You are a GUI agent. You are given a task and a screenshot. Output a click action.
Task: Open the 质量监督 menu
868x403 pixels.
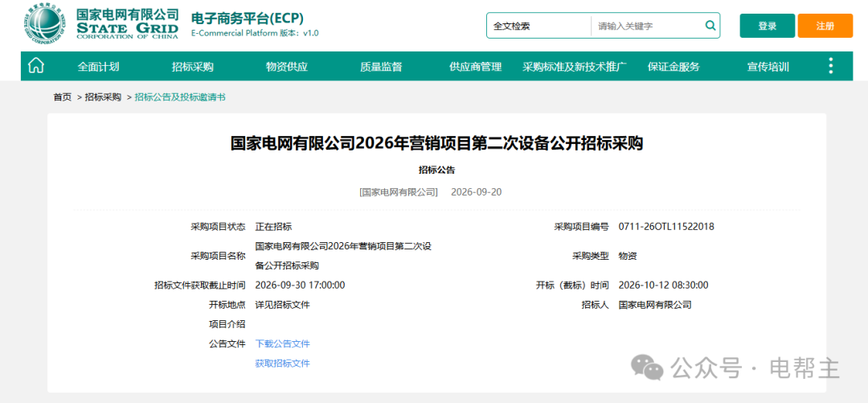click(381, 67)
